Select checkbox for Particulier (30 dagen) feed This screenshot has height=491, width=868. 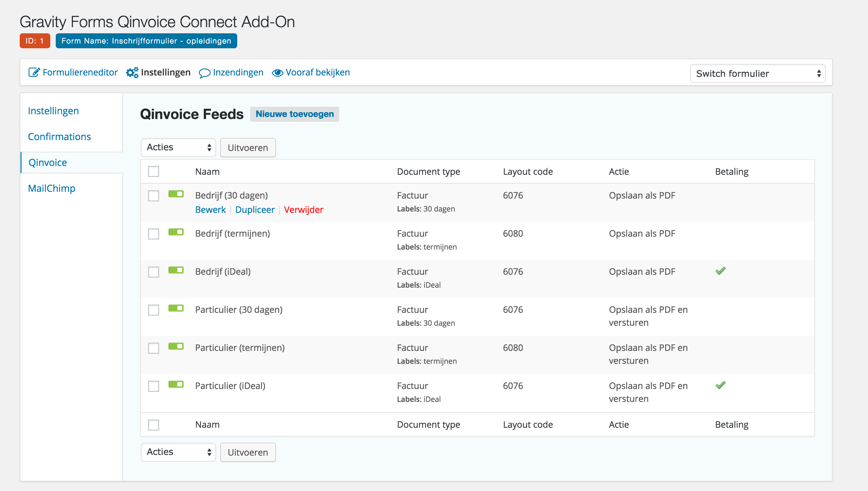coord(154,310)
